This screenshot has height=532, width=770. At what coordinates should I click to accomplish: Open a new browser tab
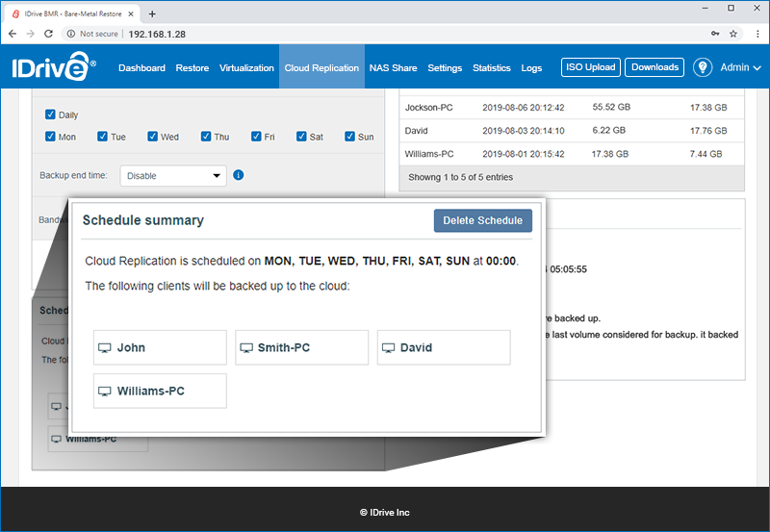[x=152, y=13]
